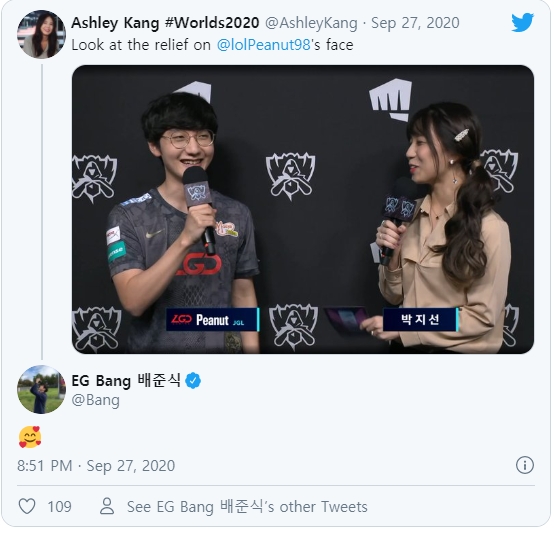Click EG Bang's verified badge

pos(193,381)
